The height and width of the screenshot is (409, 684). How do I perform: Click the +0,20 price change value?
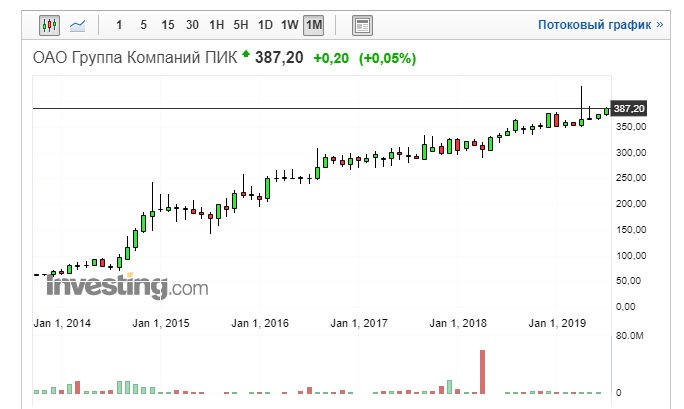(x=331, y=58)
